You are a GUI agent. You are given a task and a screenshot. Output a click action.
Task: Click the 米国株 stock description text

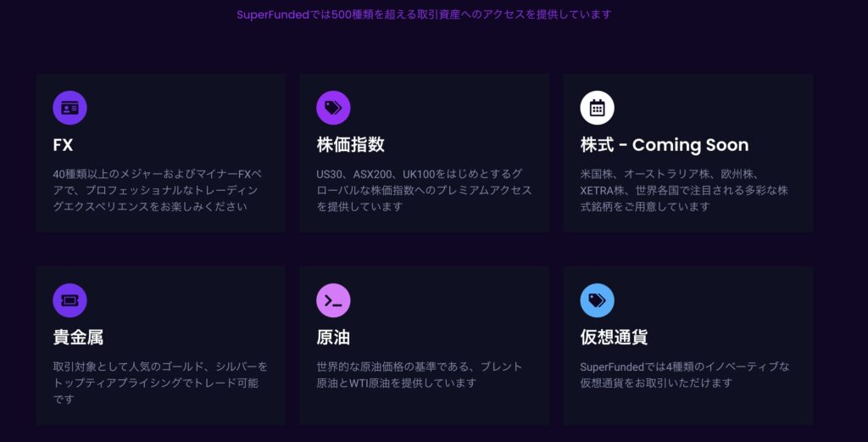click(682, 190)
